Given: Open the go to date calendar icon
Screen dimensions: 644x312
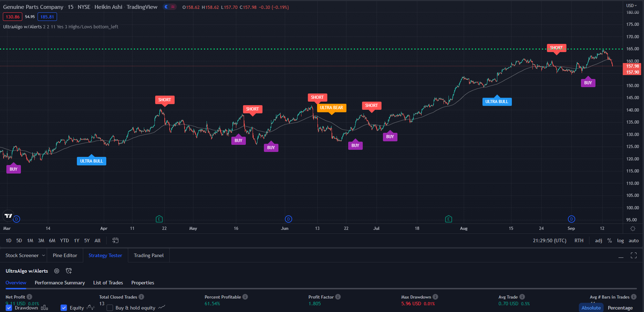Looking at the screenshot, I should pos(115,241).
